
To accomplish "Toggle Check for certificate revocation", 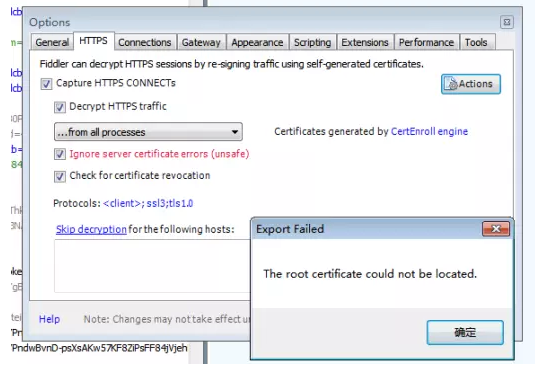I will pos(60,176).
